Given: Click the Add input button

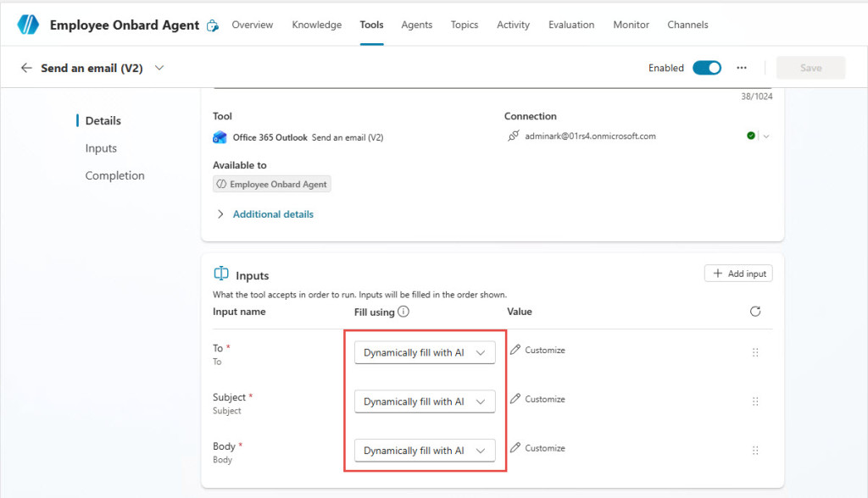Looking at the screenshot, I should tap(738, 274).
